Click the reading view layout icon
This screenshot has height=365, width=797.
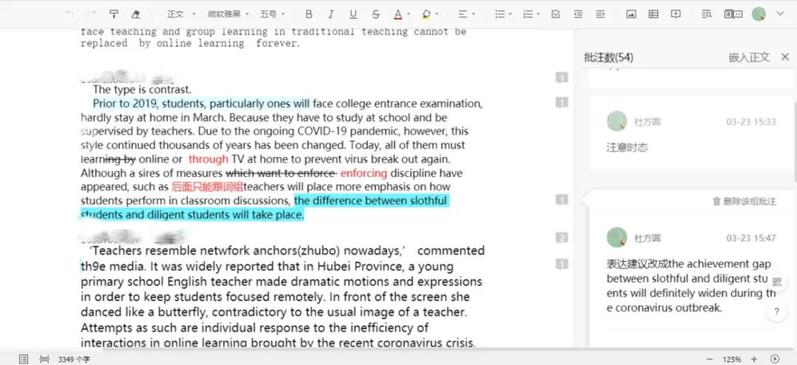point(733,14)
